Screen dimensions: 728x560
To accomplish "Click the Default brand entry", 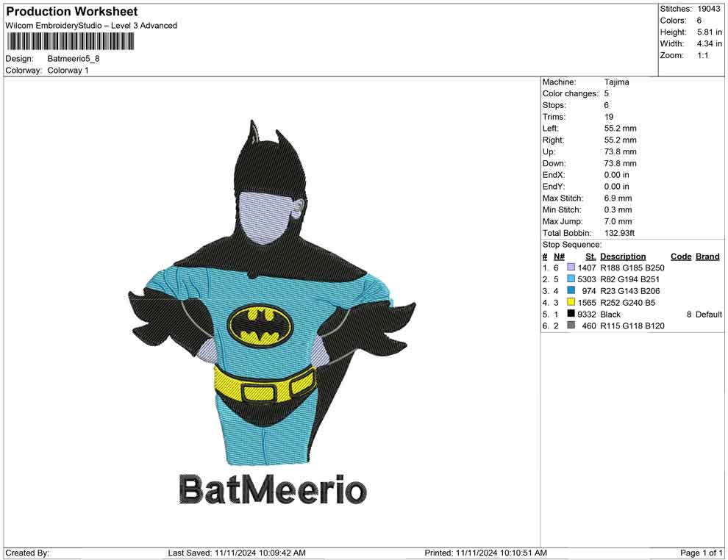I will (708, 314).
